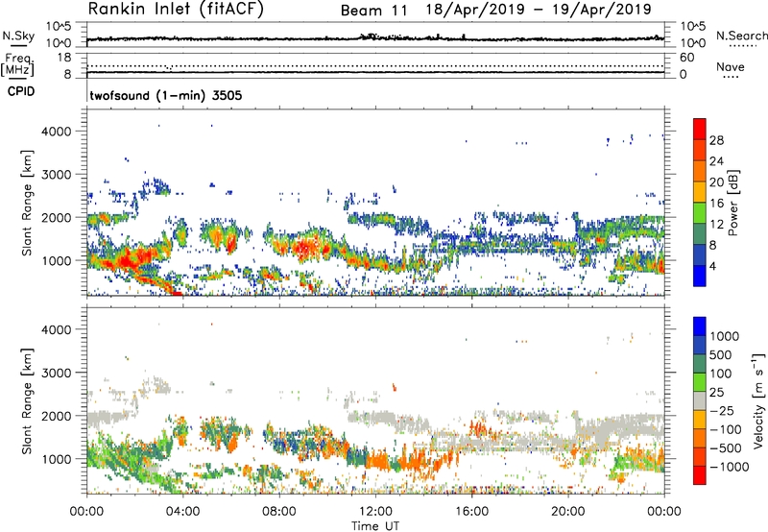The width and height of the screenshot is (768, 532).
Task: Click the '1000' tick on Velocity colorbar
Action: click(x=724, y=336)
